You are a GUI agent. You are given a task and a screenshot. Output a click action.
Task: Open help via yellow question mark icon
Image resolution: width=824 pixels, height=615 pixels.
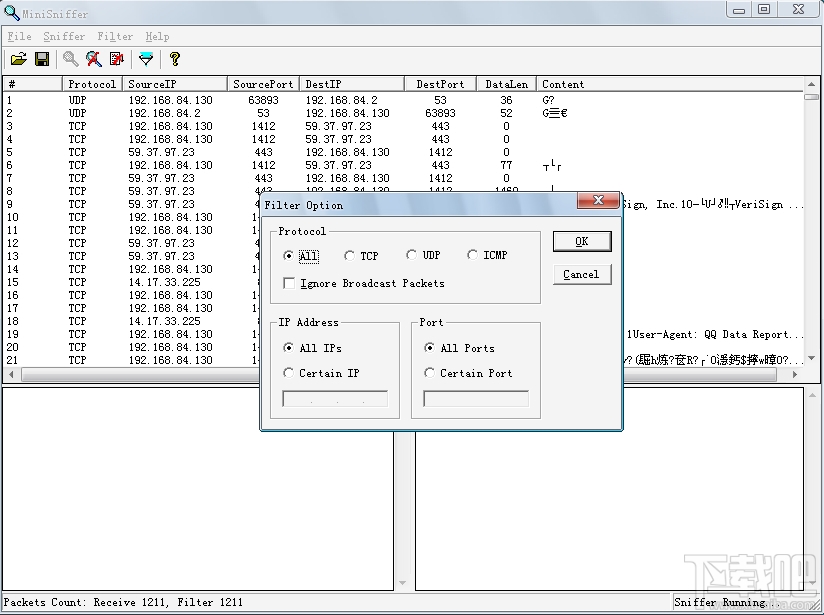pos(175,59)
